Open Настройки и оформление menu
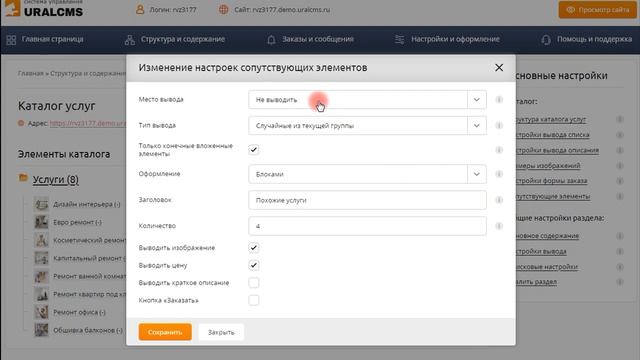 [447, 40]
